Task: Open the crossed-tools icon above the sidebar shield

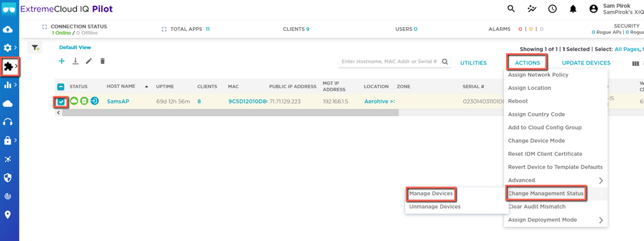Action: click(7, 159)
